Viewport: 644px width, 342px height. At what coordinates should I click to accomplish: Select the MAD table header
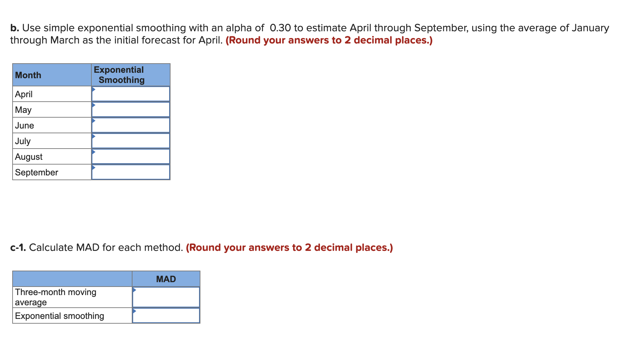[x=166, y=278]
